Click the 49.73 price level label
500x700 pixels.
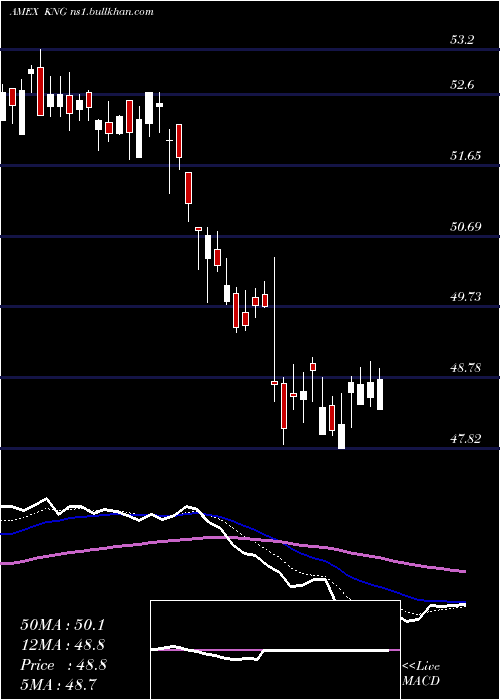(x=466, y=297)
